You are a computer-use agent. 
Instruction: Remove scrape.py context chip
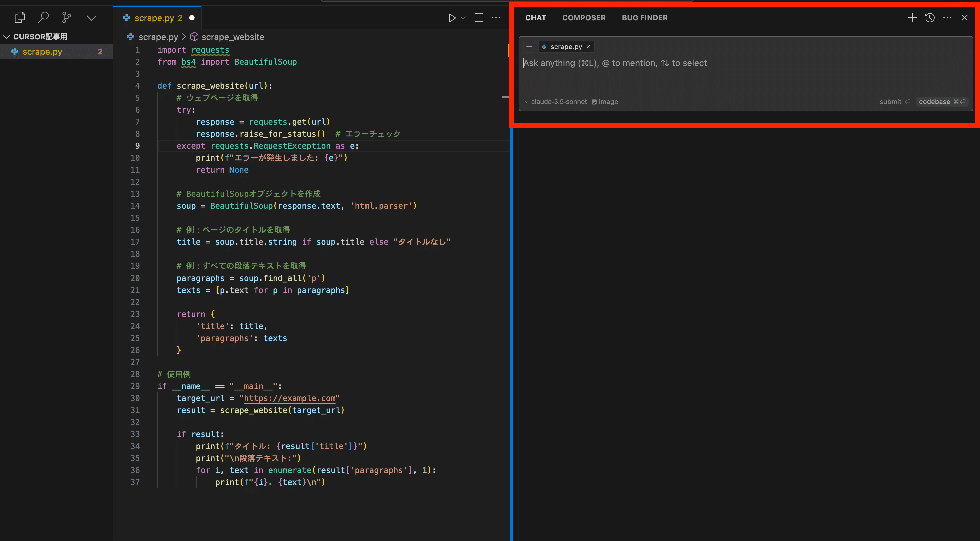588,47
